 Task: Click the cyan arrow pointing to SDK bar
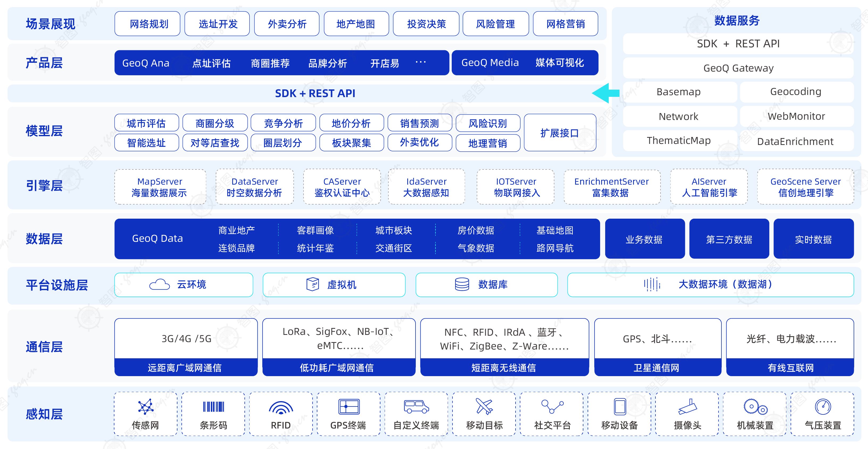(x=605, y=93)
